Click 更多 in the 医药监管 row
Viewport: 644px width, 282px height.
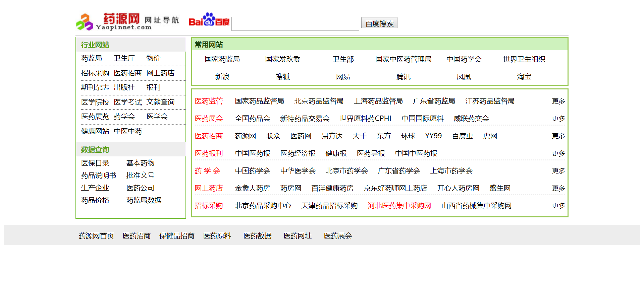pyautogui.click(x=558, y=101)
